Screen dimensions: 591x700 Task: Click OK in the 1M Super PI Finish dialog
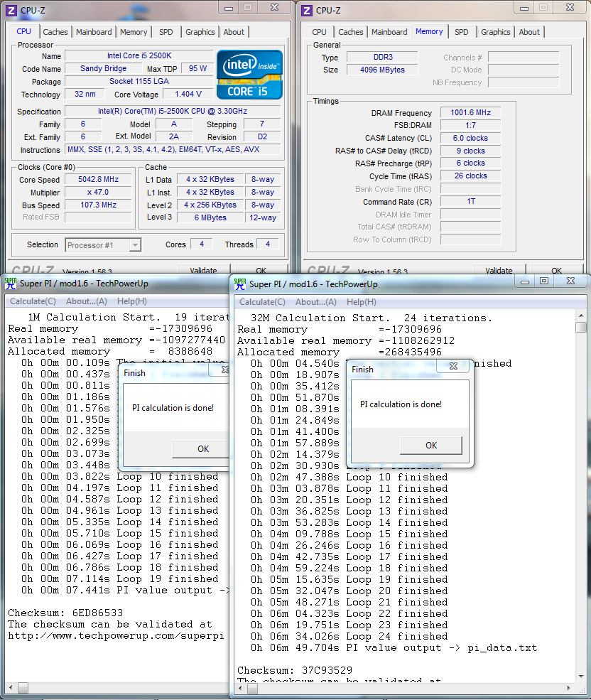coord(200,449)
